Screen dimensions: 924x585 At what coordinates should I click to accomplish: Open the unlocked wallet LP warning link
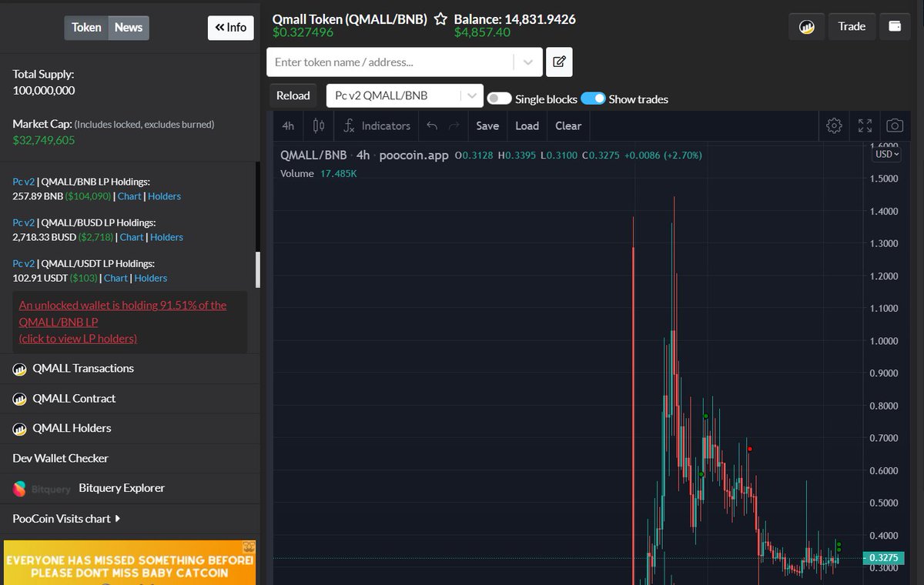(x=123, y=322)
